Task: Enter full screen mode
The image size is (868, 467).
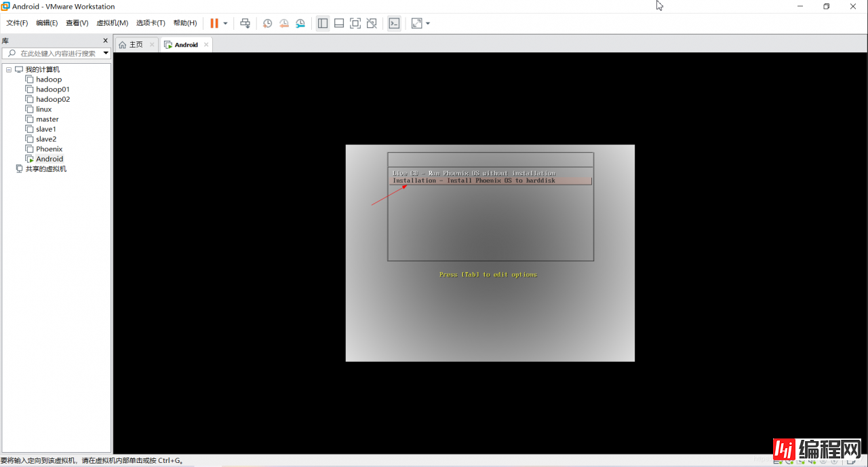Action: point(355,23)
